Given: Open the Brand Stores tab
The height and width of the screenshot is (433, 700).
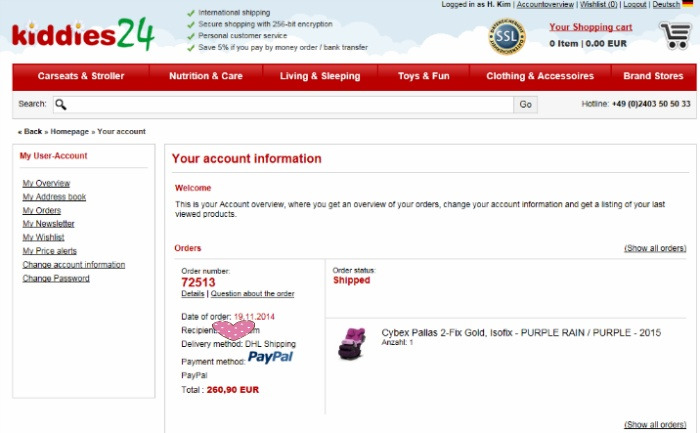Looking at the screenshot, I should click(x=653, y=76).
